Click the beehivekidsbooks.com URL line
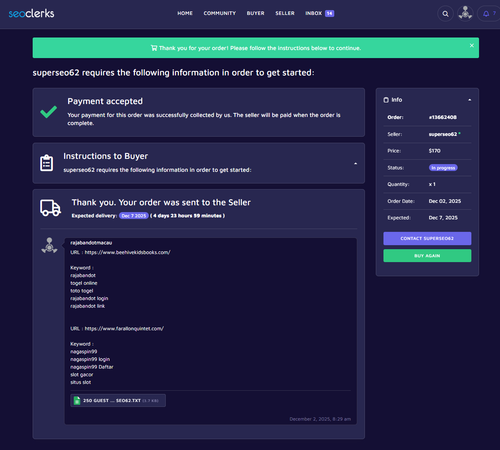 (120, 252)
